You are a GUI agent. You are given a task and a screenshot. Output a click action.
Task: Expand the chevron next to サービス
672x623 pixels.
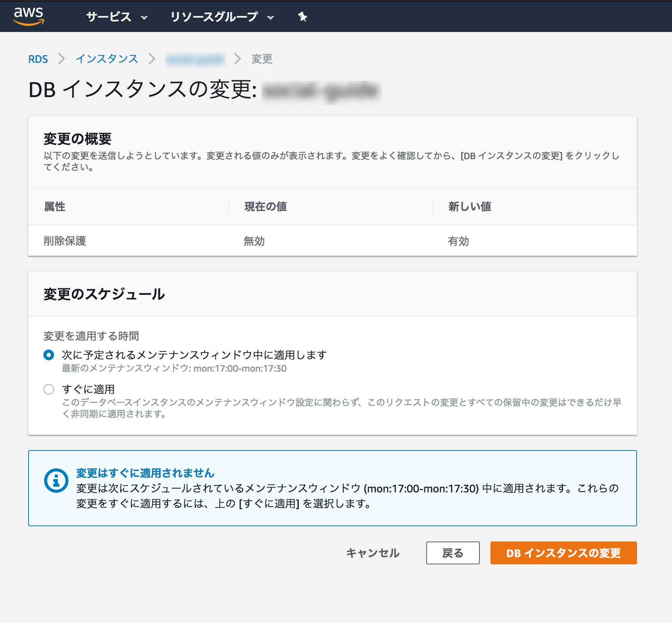coord(143,18)
